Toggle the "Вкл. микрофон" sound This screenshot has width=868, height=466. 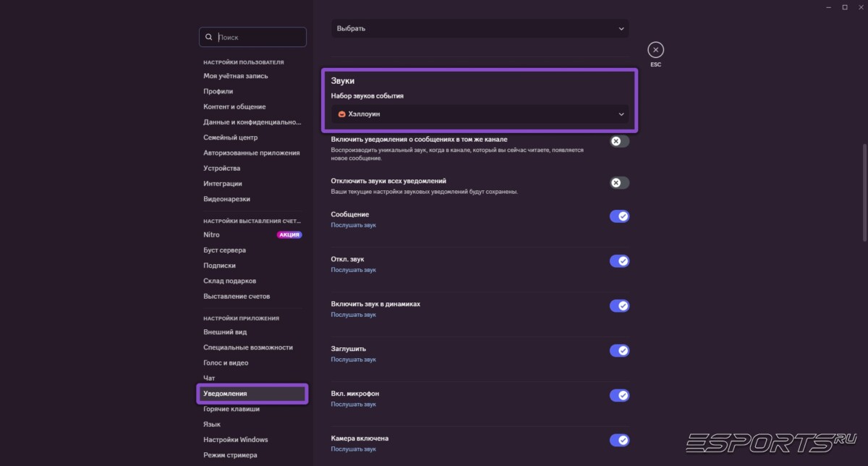tap(620, 395)
